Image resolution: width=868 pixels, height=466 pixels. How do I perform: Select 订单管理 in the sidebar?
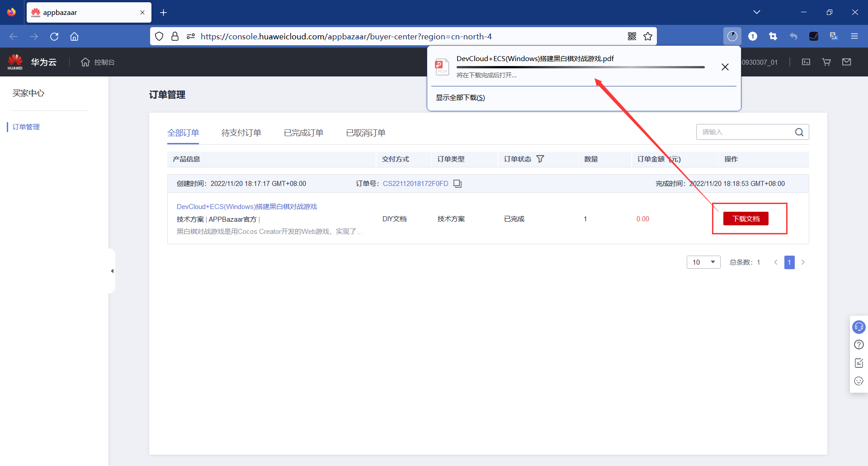[26, 127]
